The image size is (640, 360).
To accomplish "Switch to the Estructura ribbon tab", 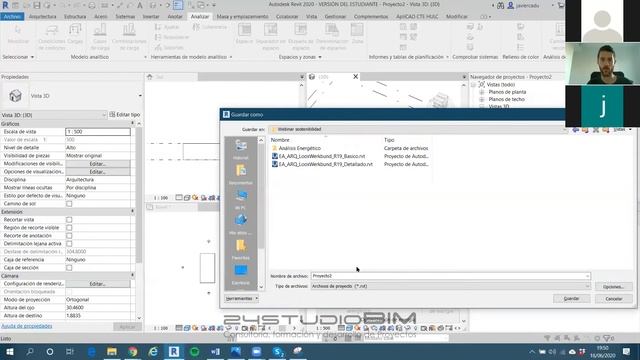I will (x=75, y=17).
